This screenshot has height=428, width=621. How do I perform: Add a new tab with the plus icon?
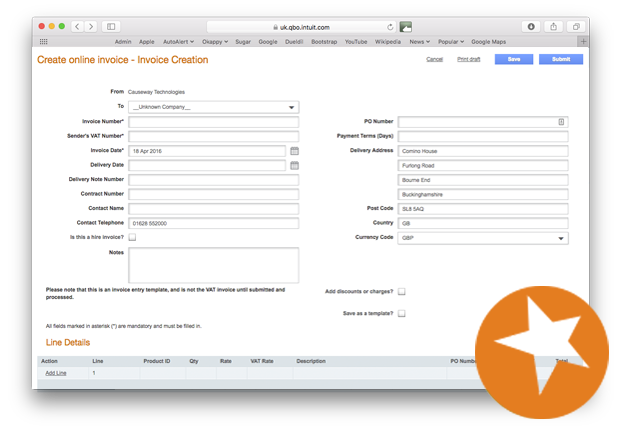coord(583,42)
